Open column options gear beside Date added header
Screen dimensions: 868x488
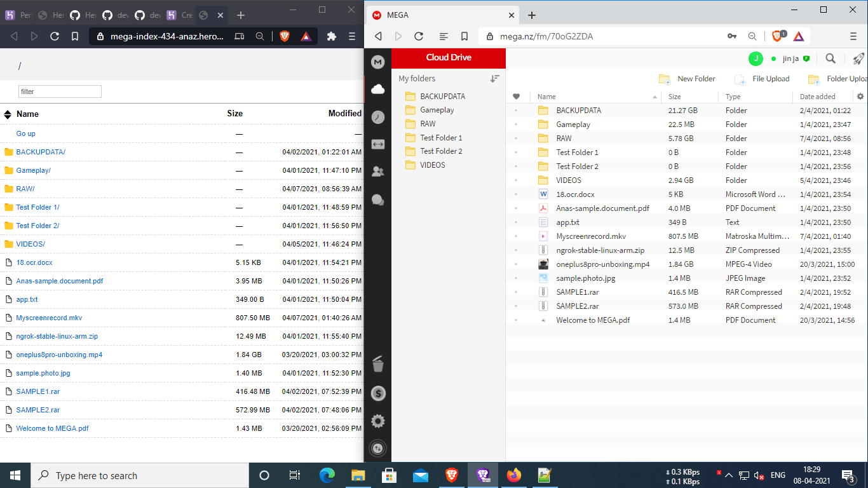(861, 96)
